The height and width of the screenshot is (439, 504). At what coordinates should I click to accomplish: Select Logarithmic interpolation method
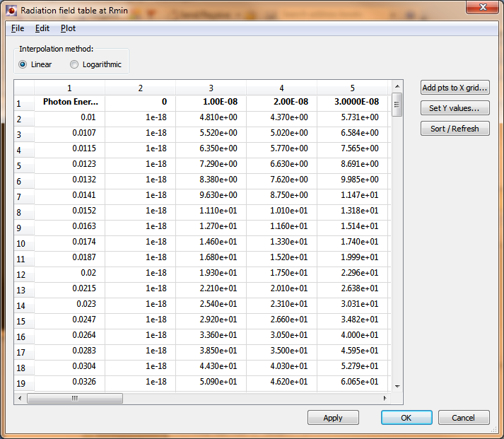click(x=74, y=64)
